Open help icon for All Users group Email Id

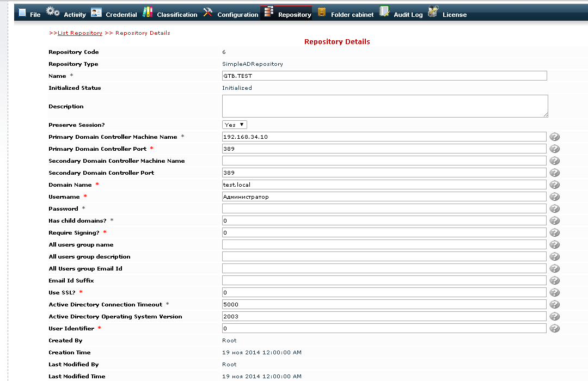pos(555,269)
